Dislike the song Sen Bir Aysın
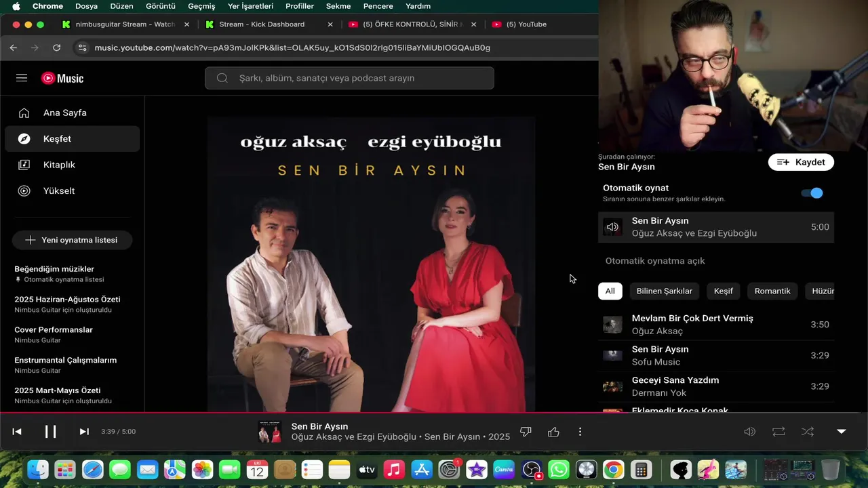Viewport: 868px width, 488px height. click(x=526, y=432)
